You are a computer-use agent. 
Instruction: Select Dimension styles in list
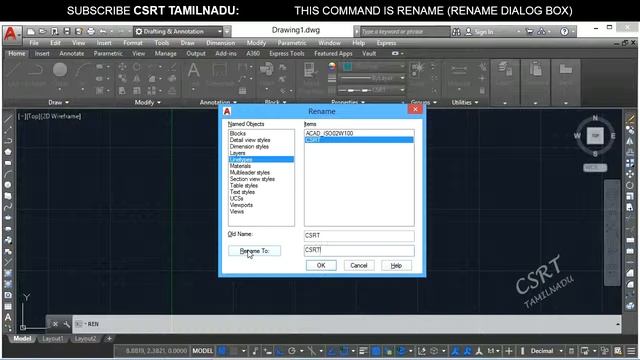click(x=249, y=147)
